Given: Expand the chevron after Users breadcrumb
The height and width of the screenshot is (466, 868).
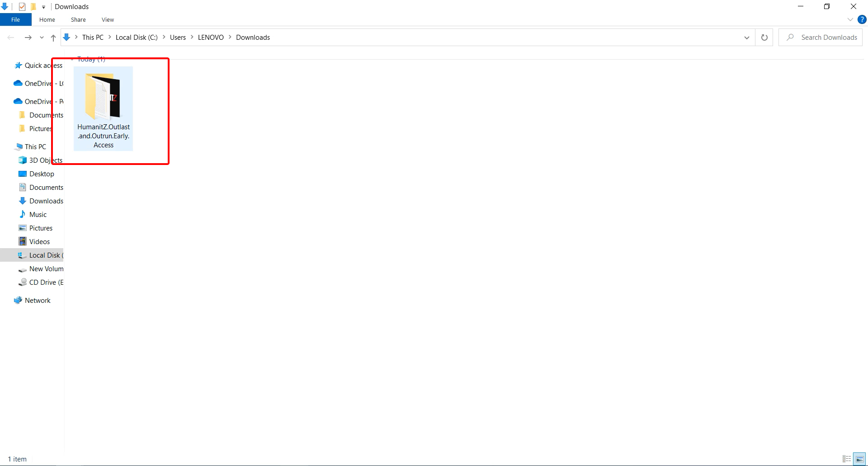Looking at the screenshot, I should coord(192,37).
